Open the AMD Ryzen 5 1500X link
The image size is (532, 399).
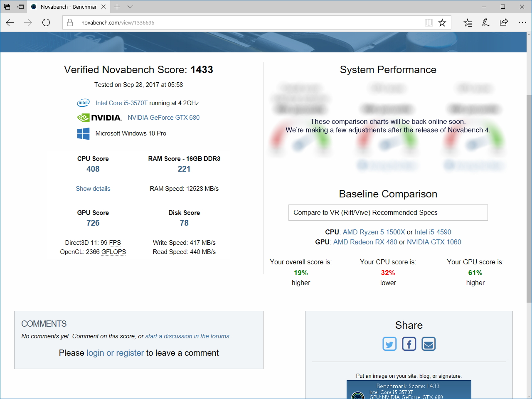[x=374, y=232]
